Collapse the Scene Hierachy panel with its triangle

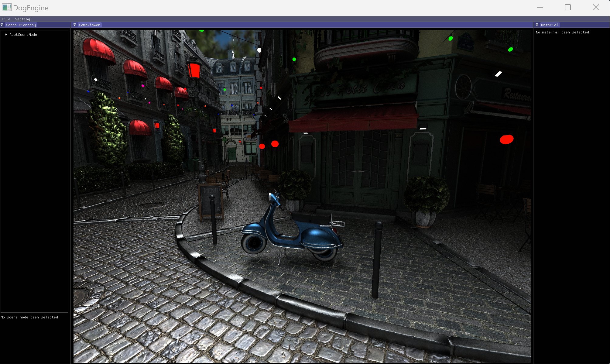(2, 25)
